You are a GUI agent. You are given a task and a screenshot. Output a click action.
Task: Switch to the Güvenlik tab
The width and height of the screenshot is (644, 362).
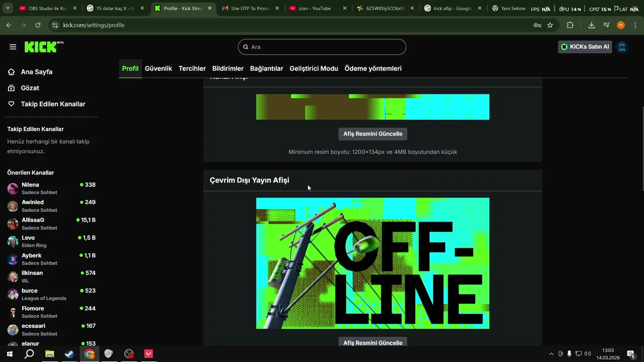click(x=158, y=68)
